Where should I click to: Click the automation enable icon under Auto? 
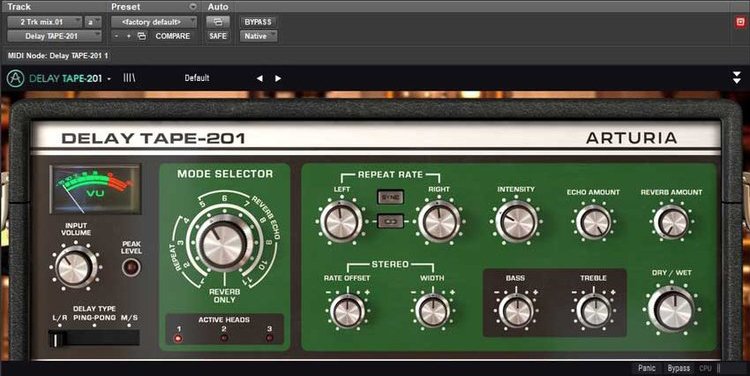coord(218,22)
